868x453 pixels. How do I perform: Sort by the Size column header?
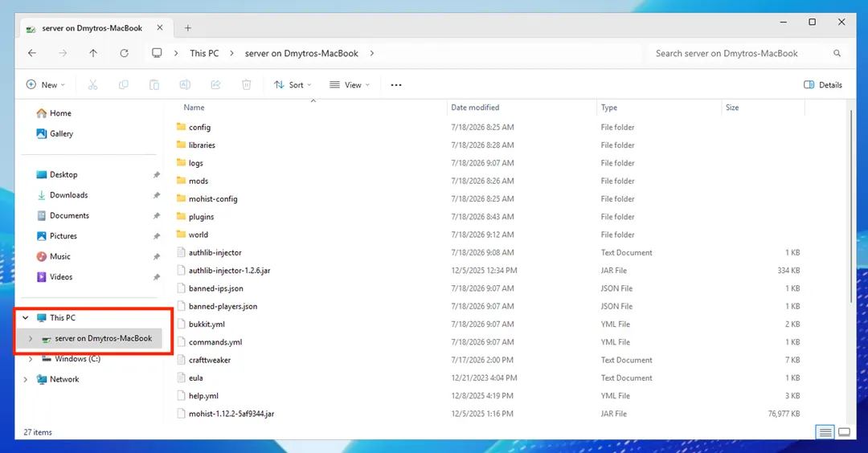click(x=732, y=108)
